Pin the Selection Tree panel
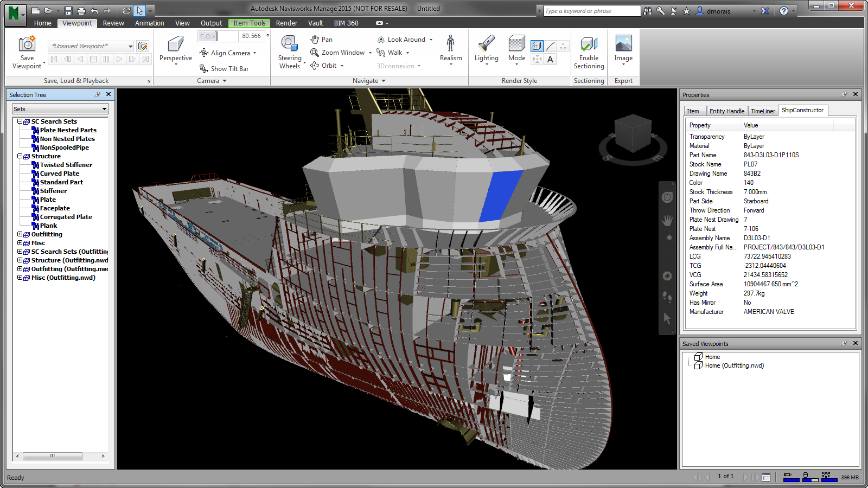 pos(98,94)
